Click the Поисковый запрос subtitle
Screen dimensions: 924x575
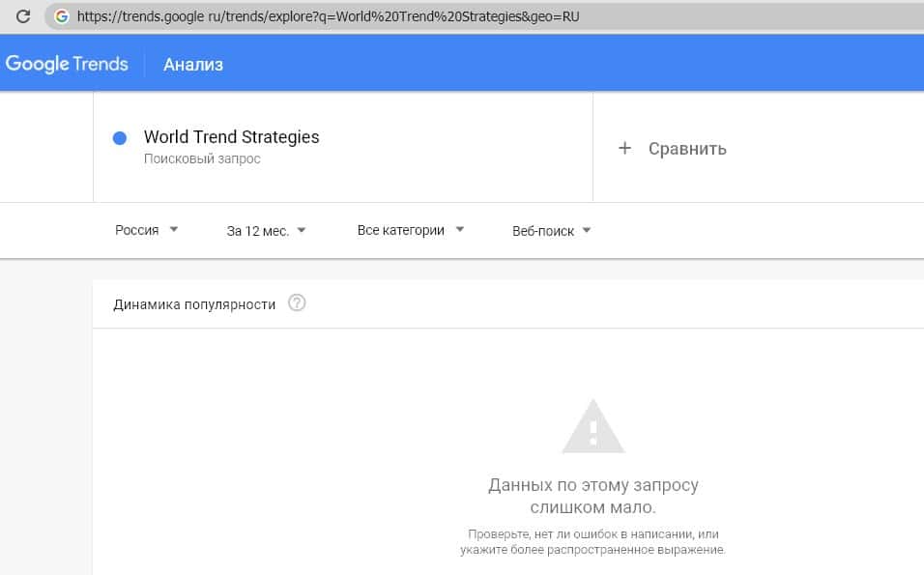(x=202, y=158)
